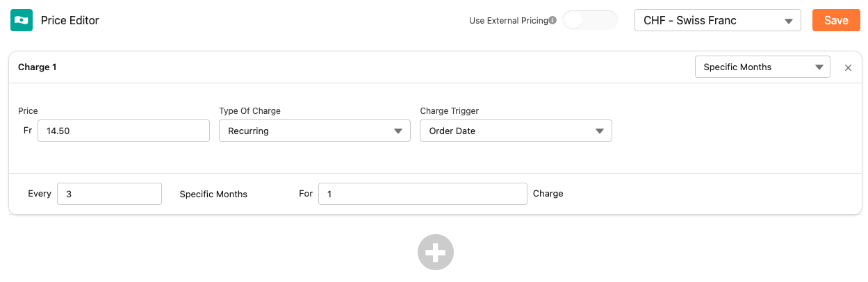Image resolution: width=868 pixels, height=282 pixels.
Task: Open the Type Of Charge Recurring dropdown
Action: tap(314, 131)
